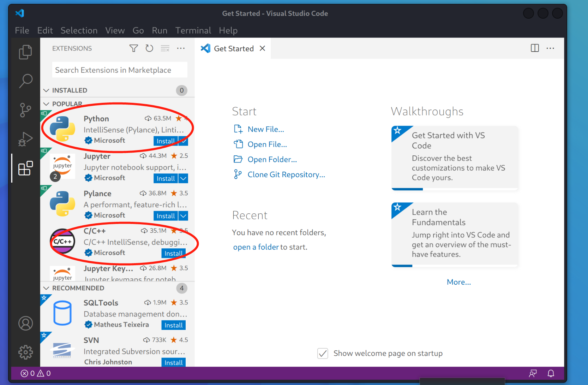
Task: Open Extensions panel more actions menu
Action: click(x=181, y=48)
